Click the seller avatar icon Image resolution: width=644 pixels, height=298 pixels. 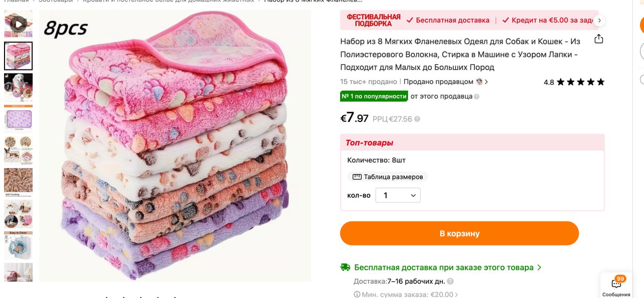(x=479, y=82)
